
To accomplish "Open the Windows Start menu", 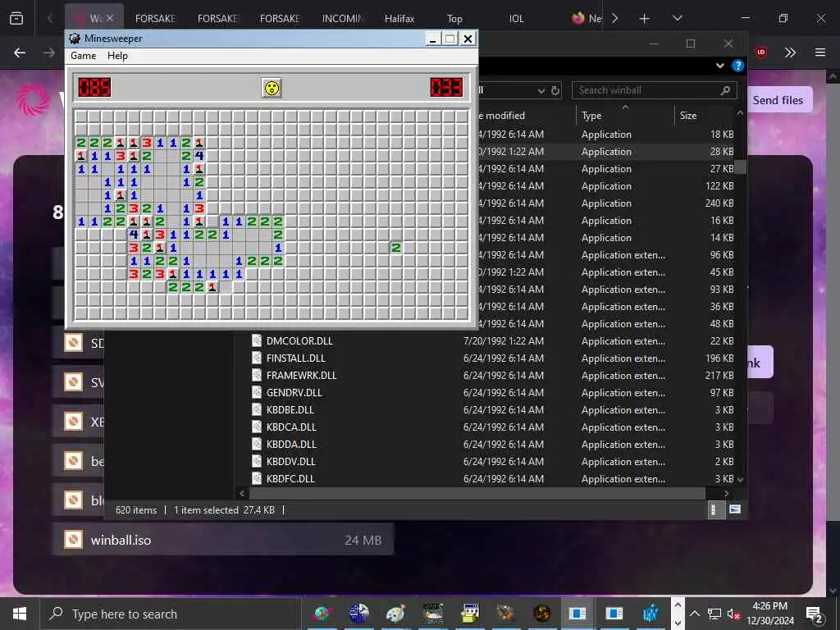I will 20,614.
